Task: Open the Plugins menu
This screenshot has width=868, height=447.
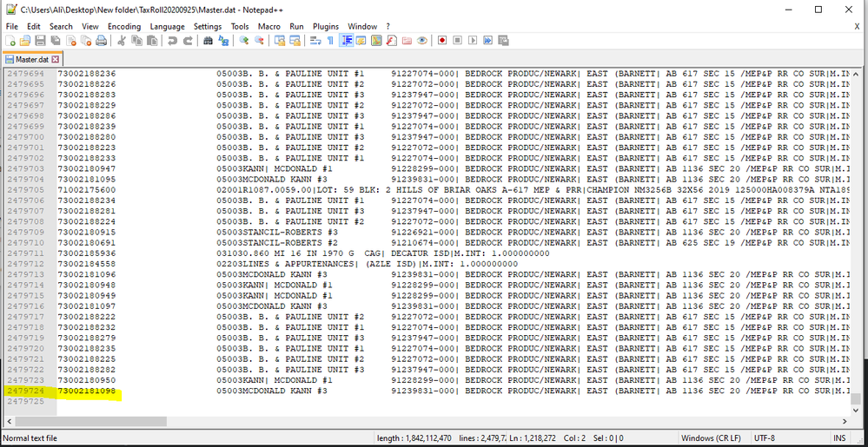Action: tap(326, 26)
